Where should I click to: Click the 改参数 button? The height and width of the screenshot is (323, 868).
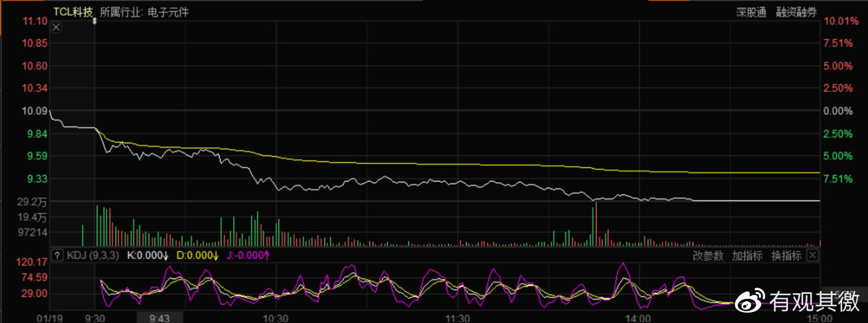pos(708,255)
